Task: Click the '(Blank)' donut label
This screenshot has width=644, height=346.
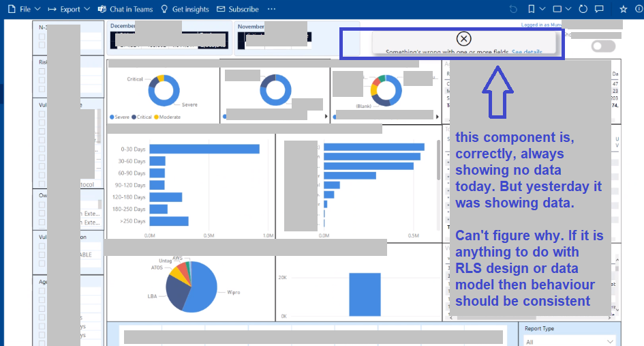Action: 363,106
